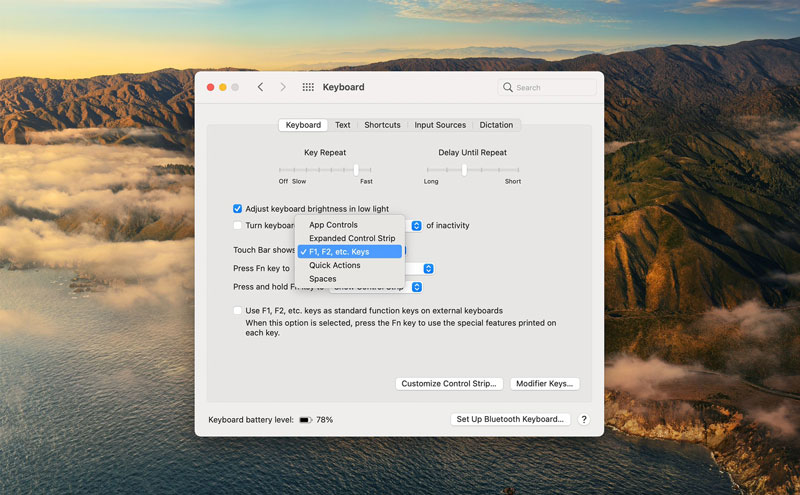Click the magnifying glass search icon

(508, 88)
